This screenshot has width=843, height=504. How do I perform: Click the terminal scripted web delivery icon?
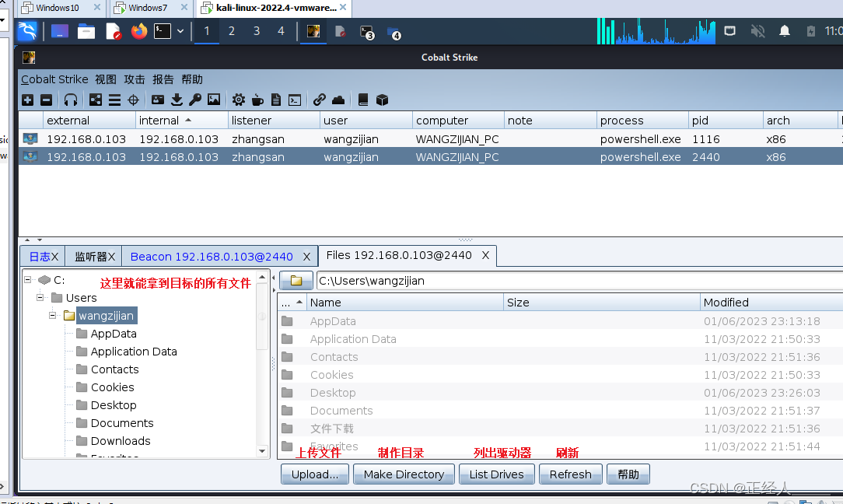point(295,100)
